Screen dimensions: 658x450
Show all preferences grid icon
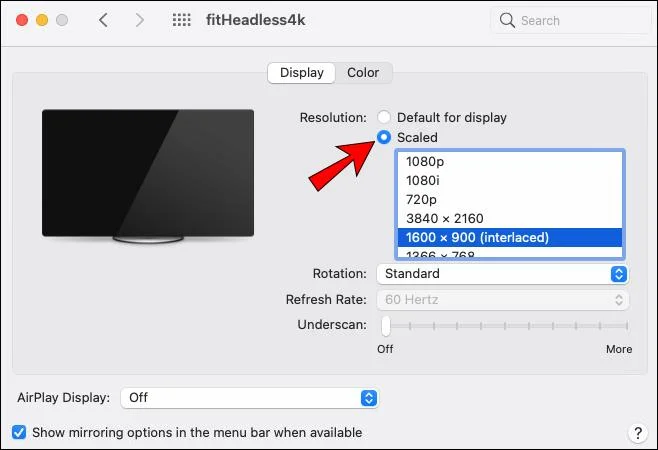coord(181,20)
